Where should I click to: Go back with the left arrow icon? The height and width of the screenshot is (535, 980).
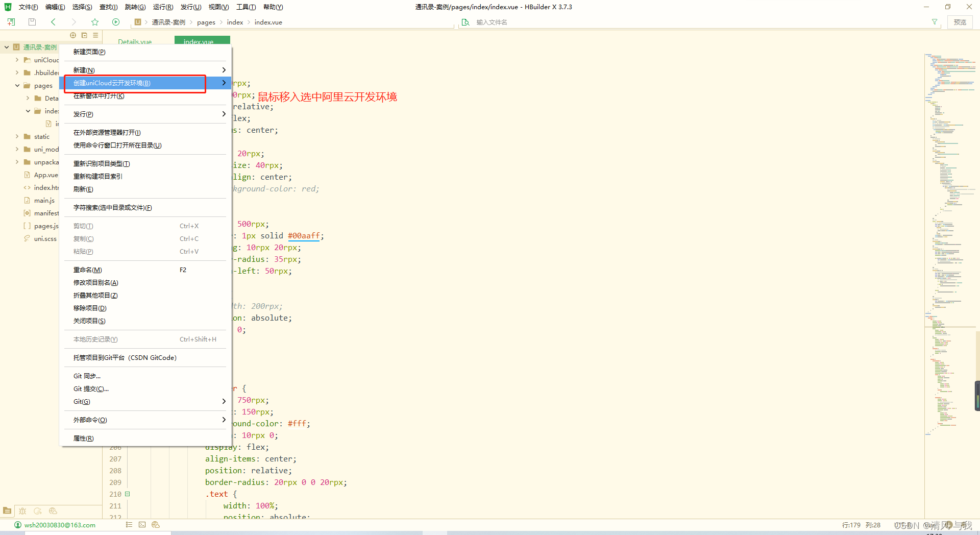click(53, 22)
